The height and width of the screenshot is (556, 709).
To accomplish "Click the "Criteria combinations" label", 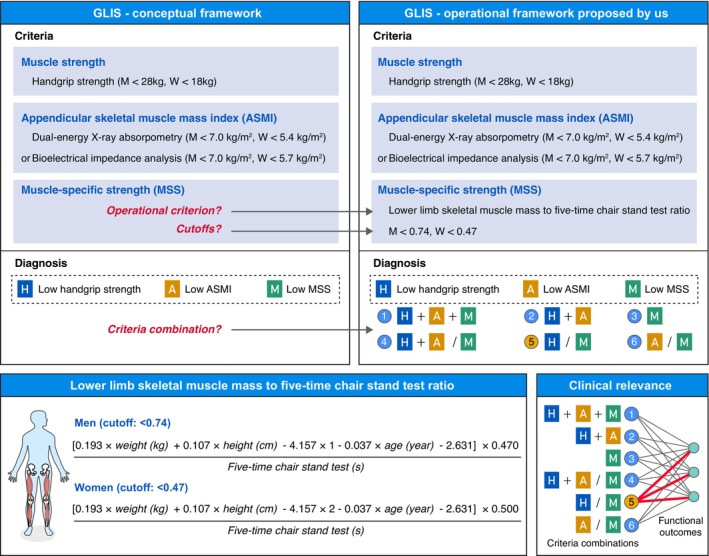I will click(x=593, y=543).
